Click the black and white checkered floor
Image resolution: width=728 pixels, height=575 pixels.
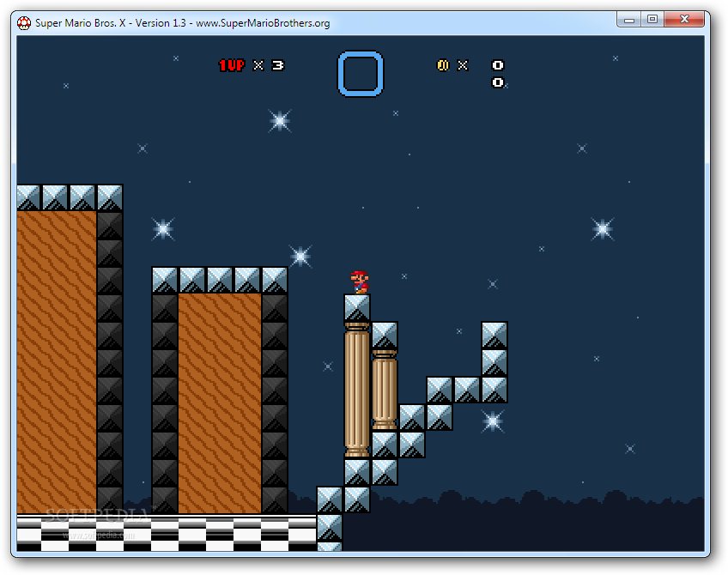point(167,533)
